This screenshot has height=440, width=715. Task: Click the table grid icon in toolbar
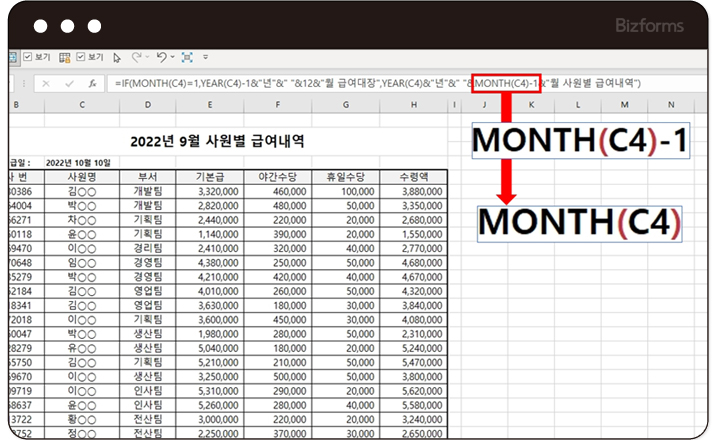(x=65, y=58)
